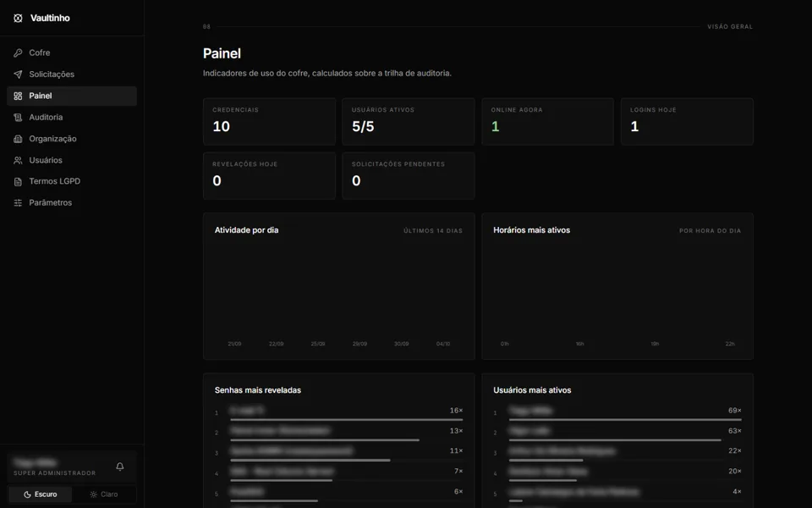812x508 pixels.
Task: Click the 63× count in active users
Action: [735, 431]
